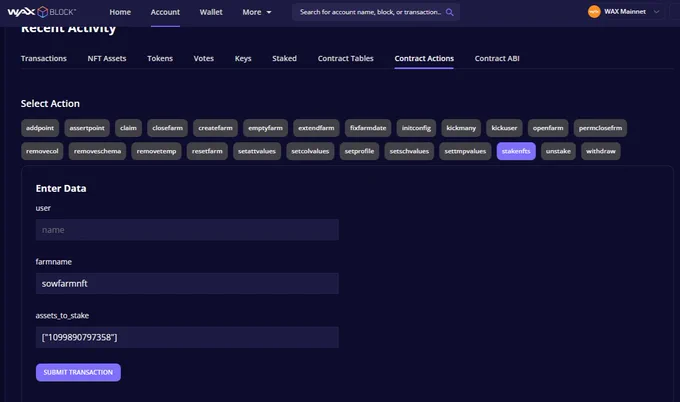Select the createfarm action

click(x=216, y=128)
